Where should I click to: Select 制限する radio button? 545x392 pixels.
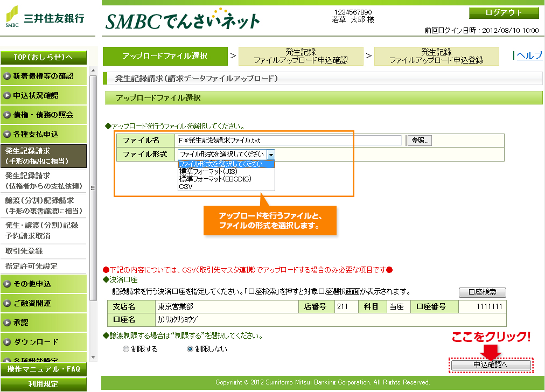(x=126, y=349)
